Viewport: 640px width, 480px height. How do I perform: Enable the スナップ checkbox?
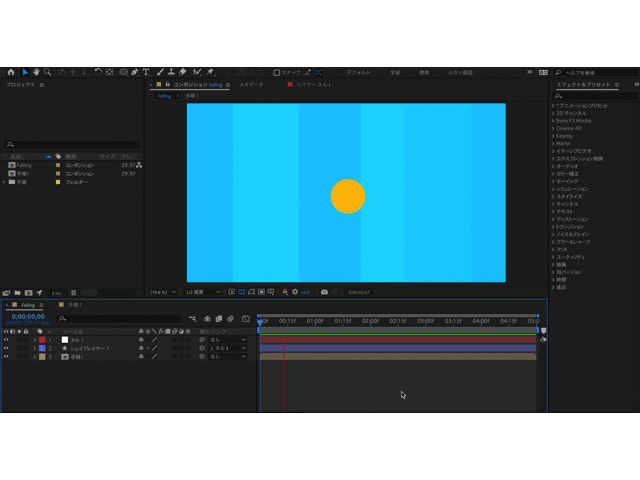click(277, 72)
